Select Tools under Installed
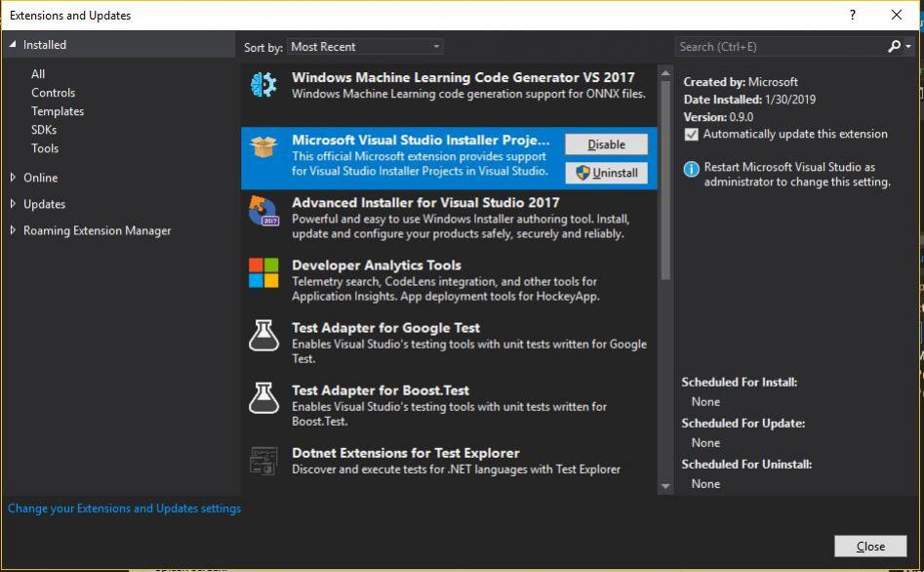Screen dimensions: 924x572 point(45,148)
